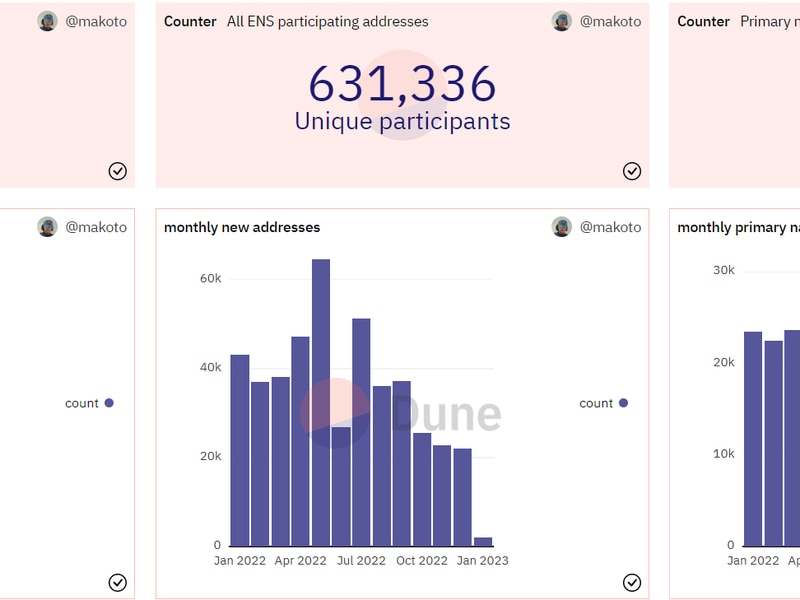
Task: Click the author avatar in the top-left panel
Action: (48, 21)
